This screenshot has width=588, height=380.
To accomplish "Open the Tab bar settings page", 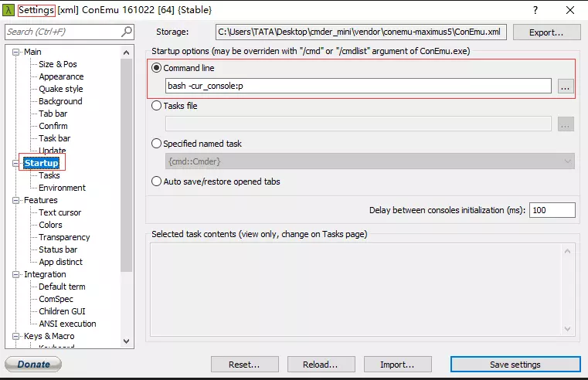I will click(53, 114).
